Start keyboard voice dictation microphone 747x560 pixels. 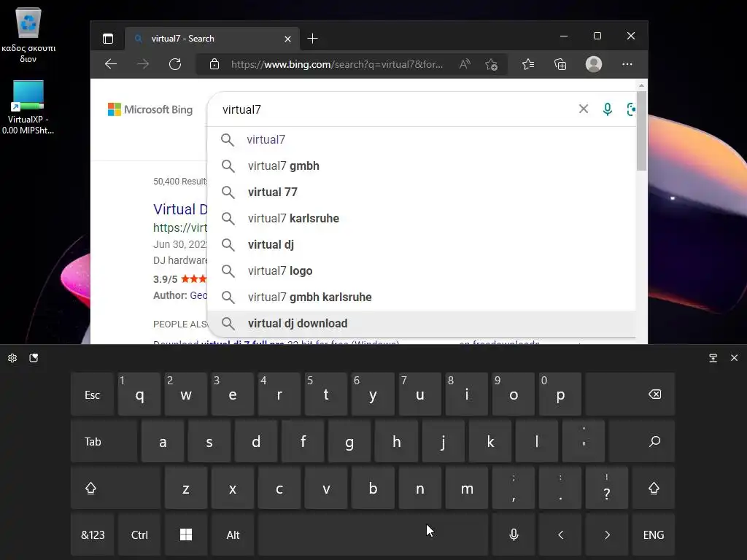(x=514, y=534)
